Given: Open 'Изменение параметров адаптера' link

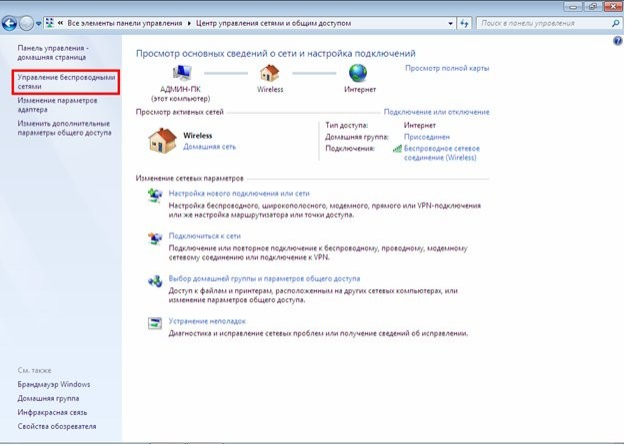Looking at the screenshot, I should click(x=57, y=105).
